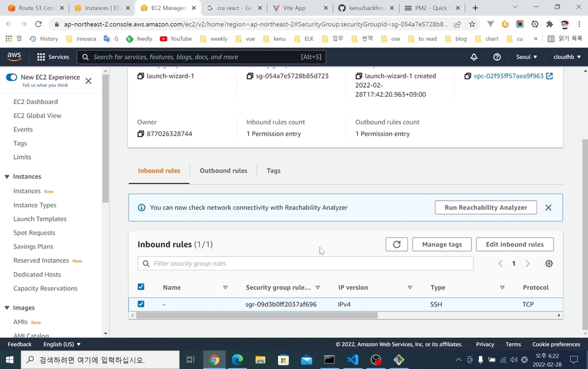
Task: Copy security group ID sg-054a7e5728b85d723
Action: [250, 76]
